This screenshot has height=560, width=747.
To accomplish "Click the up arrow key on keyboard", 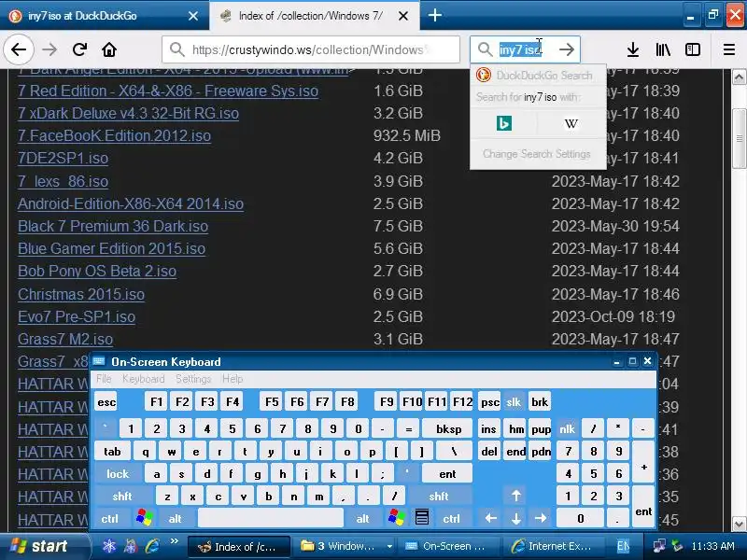I will 516,497.
